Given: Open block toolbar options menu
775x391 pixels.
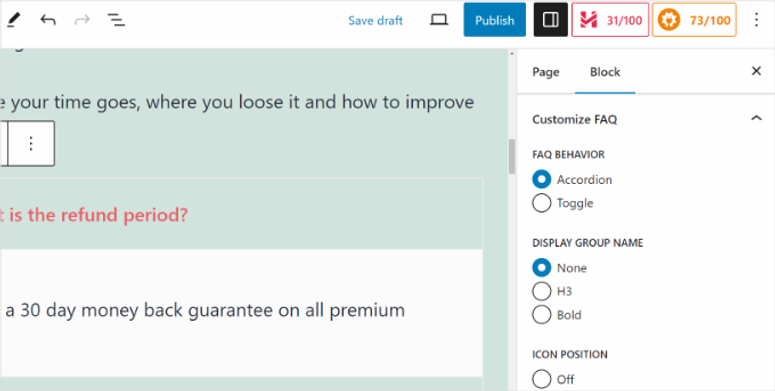Looking at the screenshot, I should 31,143.
